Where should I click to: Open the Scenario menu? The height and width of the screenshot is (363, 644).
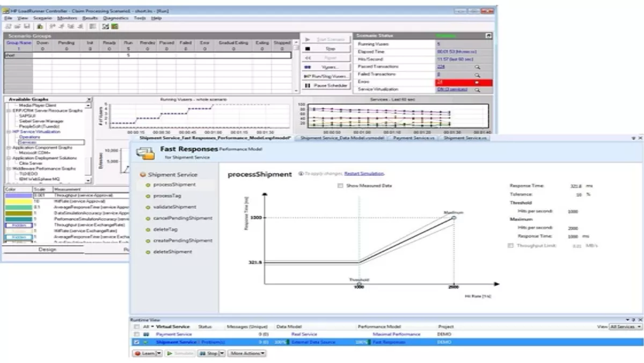point(42,18)
